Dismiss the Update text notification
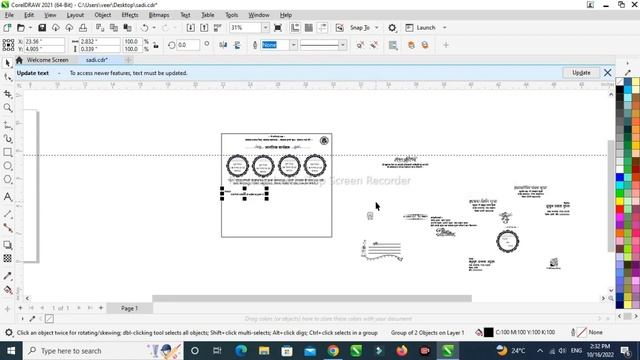 pos(607,73)
